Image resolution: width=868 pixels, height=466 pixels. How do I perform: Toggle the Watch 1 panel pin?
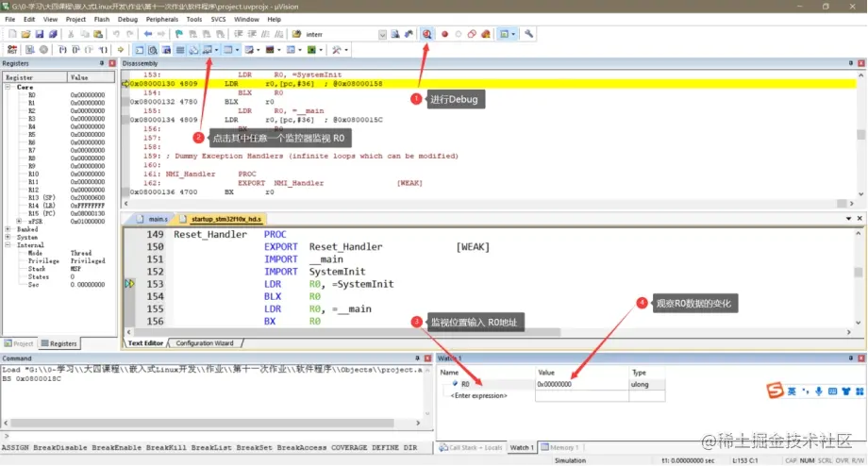click(851, 358)
